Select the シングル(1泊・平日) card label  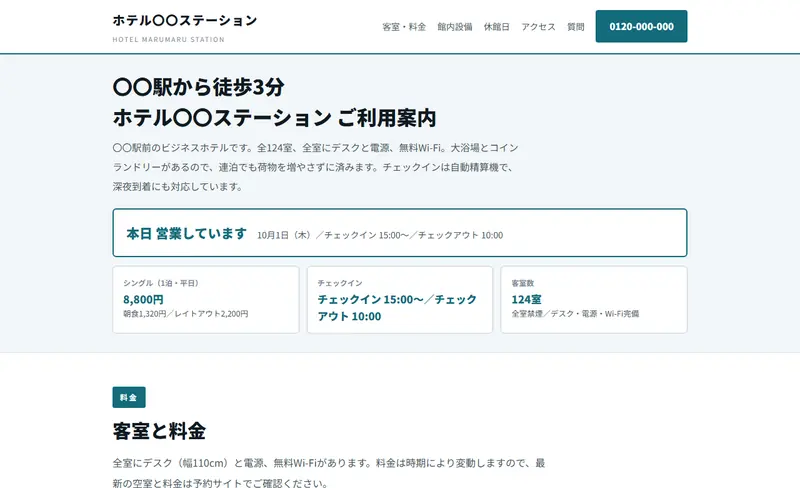pyautogui.click(x=161, y=283)
